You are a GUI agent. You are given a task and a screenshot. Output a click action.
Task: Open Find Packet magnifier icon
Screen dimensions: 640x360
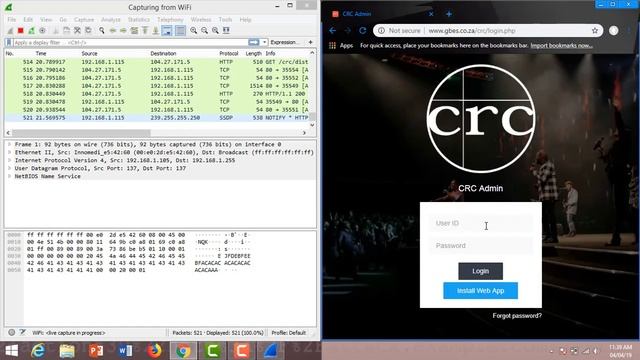click(102, 31)
